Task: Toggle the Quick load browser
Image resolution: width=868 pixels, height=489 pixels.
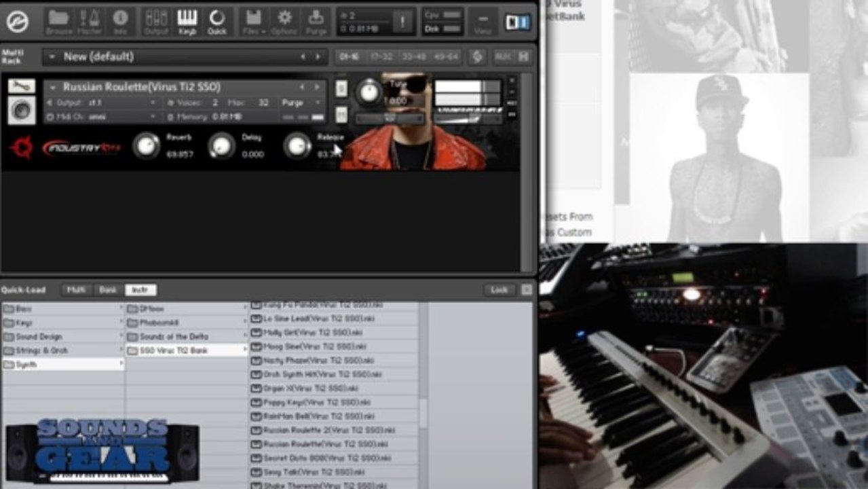Action: coord(217,21)
